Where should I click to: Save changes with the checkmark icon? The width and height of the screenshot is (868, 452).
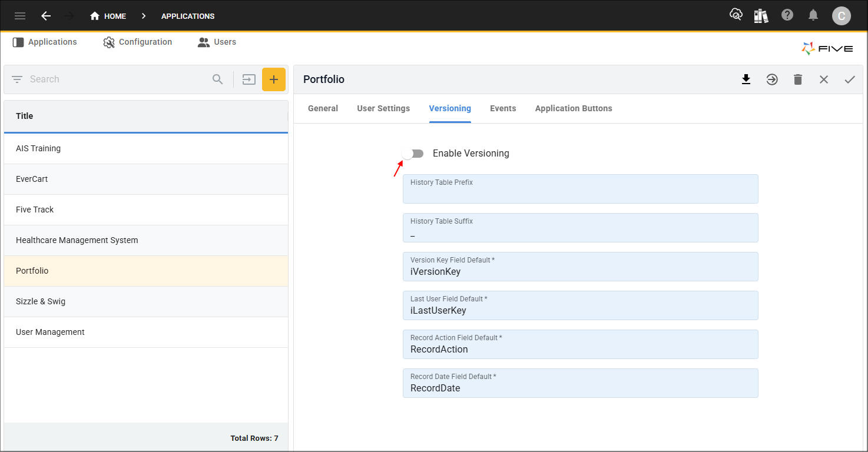click(x=850, y=79)
